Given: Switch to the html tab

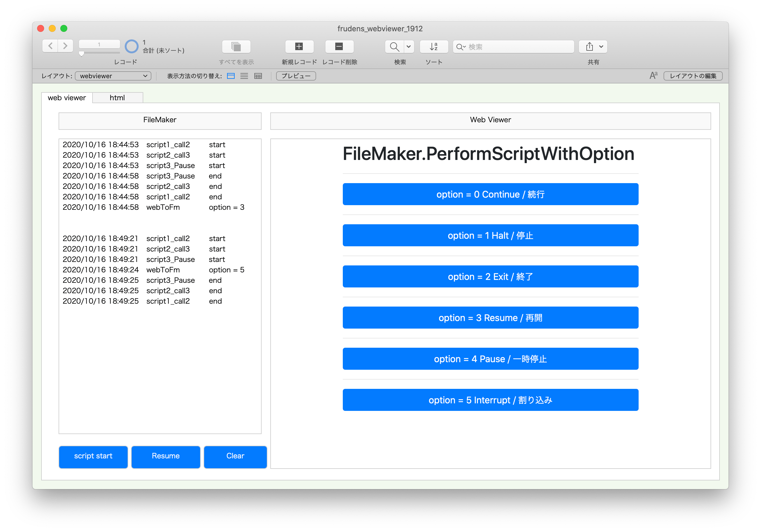Looking at the screenshot, I should coord(117,98).
